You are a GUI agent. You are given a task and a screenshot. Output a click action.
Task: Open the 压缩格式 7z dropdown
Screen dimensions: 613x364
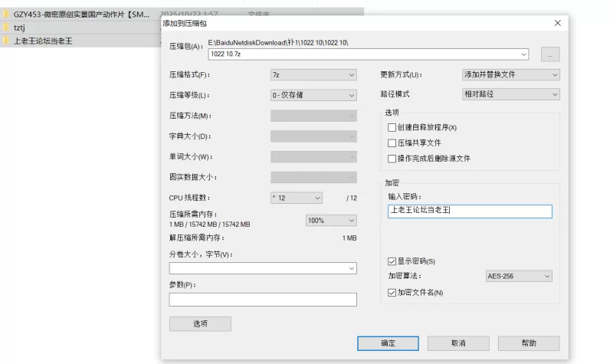tap(313, 75)
